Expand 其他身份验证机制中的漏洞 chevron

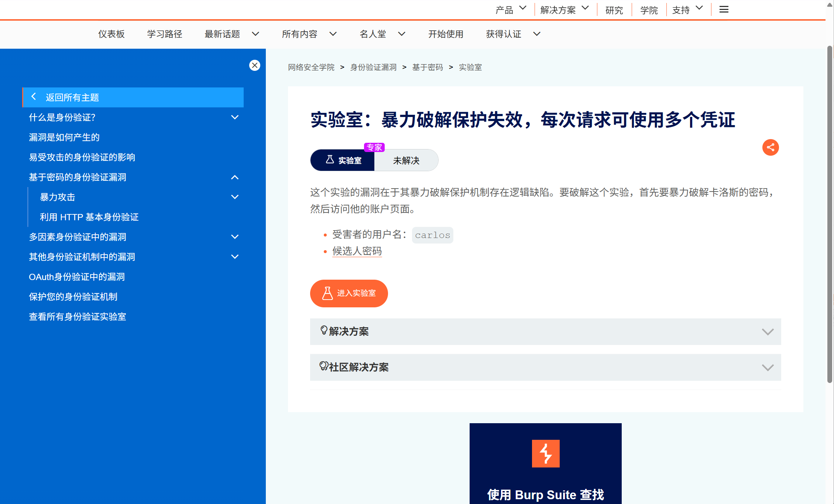[x=235, y=257]
